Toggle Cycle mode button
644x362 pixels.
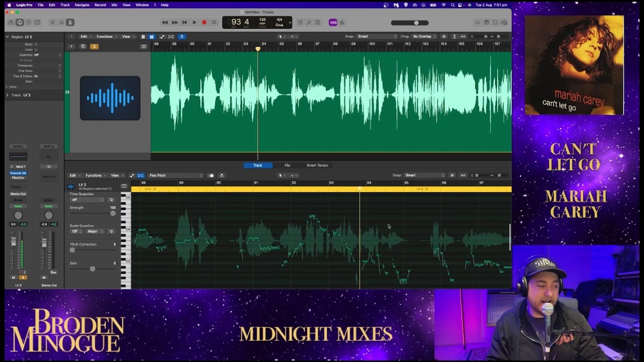[214, 22]
